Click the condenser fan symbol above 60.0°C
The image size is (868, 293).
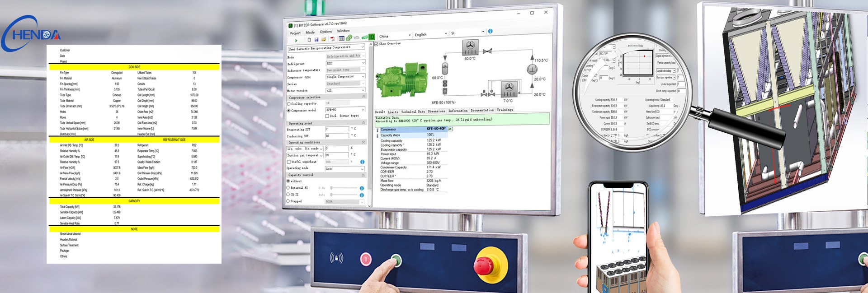[x=470, y=47]
